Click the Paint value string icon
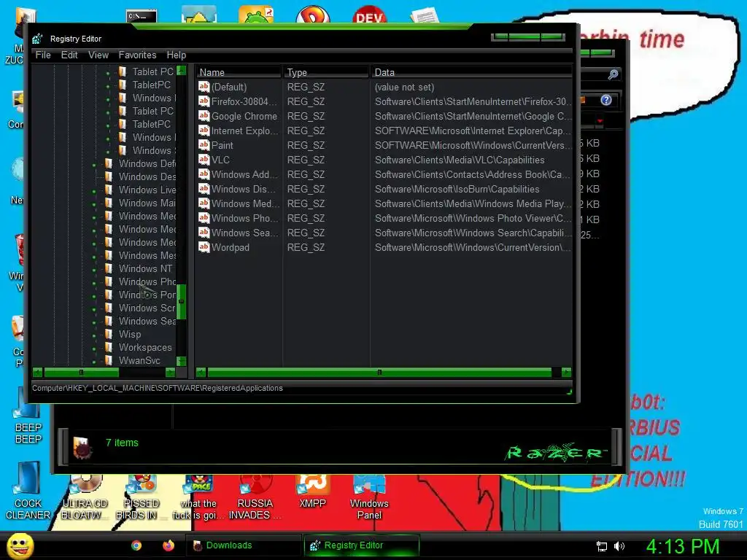The image size is (747, 560). tap(204, 145)
